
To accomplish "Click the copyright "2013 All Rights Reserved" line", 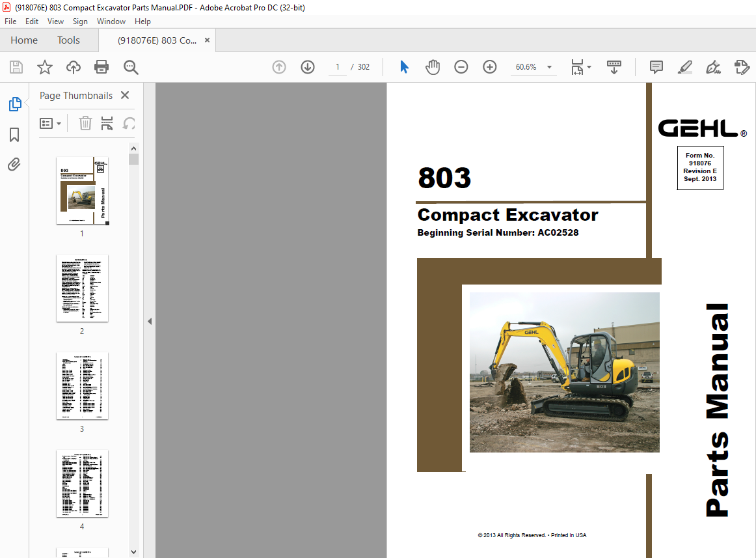I will [532, 535].
